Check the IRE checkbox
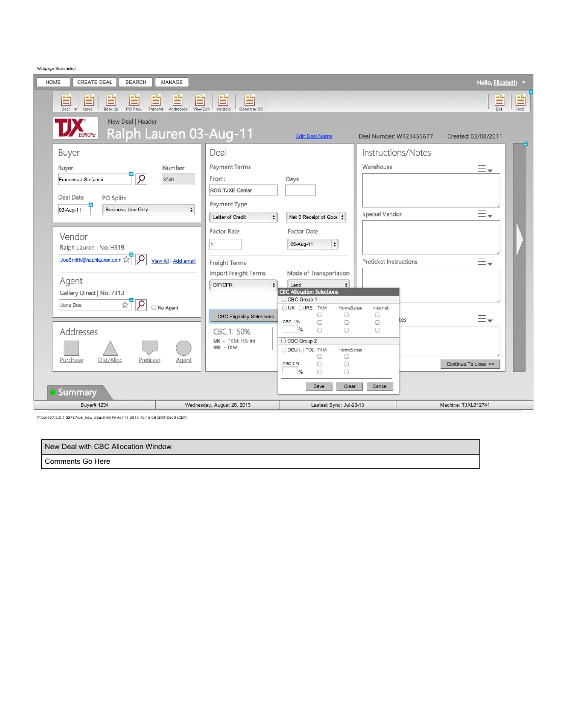This screenshot has width=563, height=728. tap(301, 308)
